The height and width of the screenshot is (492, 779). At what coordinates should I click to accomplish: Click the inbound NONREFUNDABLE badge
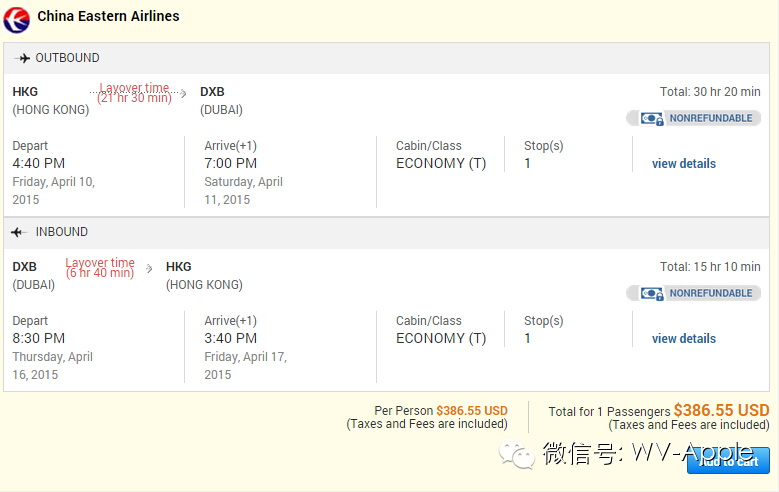point(710,293)
